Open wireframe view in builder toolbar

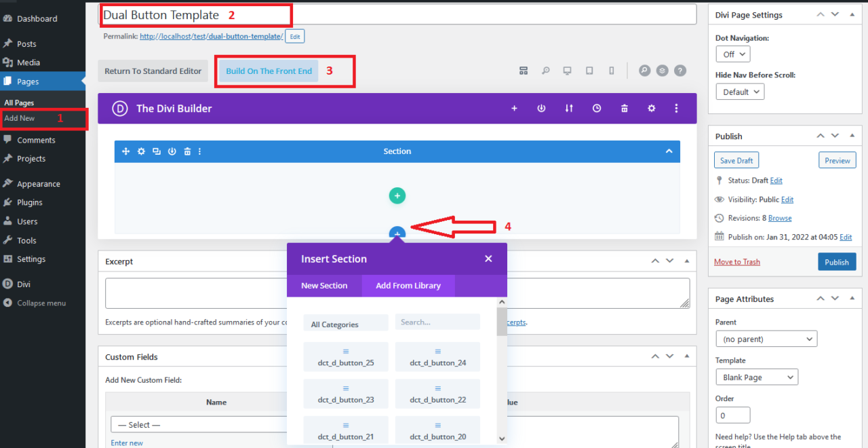(x=524, y=71)
